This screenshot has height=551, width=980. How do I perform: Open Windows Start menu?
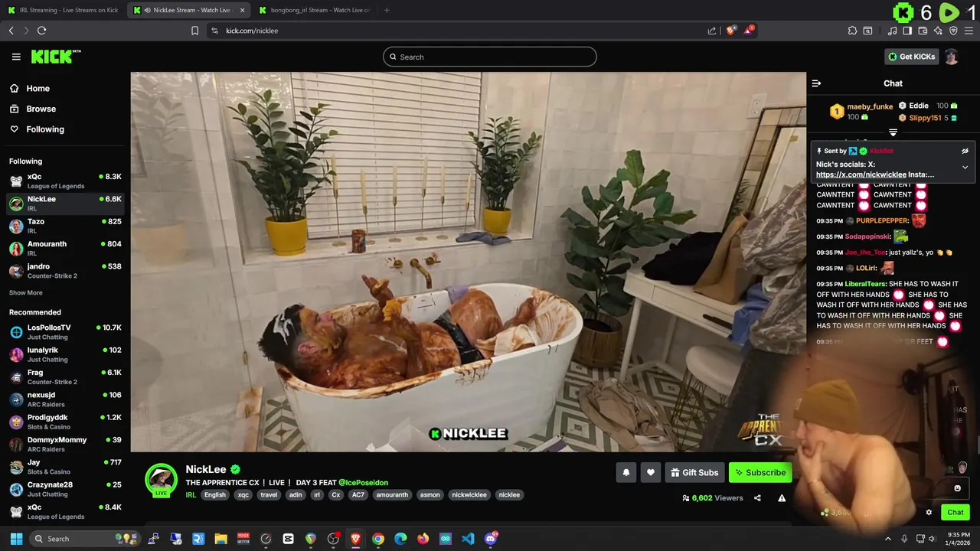(x=16, y=539)
